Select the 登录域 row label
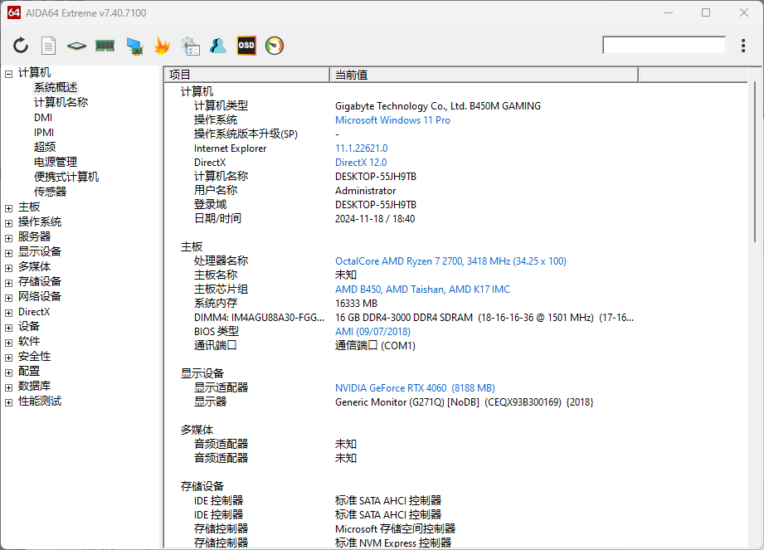The height and width of the screenshot is (550, 764). (x=210, y=205)
